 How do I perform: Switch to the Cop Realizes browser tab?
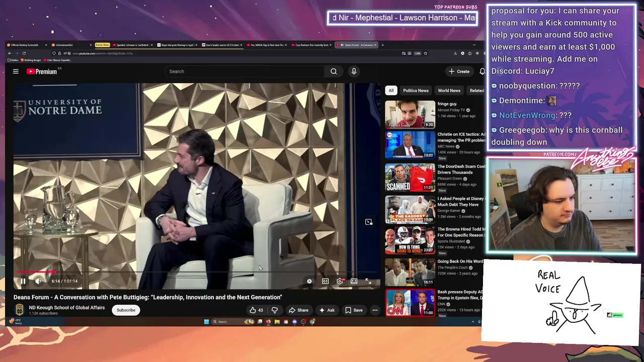[x=311, y=45]
